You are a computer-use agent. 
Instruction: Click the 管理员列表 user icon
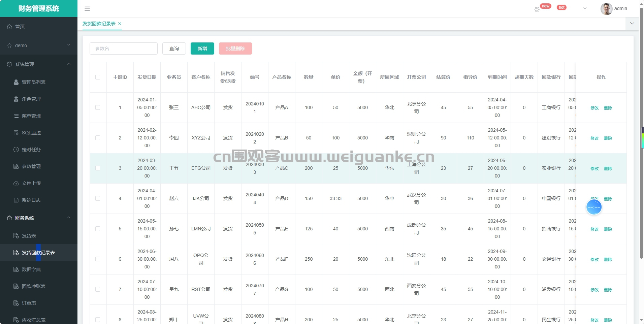[16, 82]
